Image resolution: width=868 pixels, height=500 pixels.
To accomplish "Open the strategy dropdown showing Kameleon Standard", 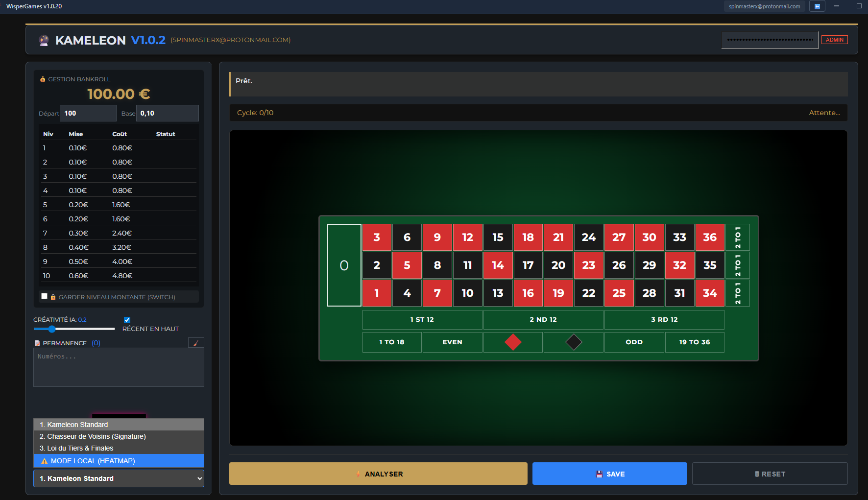I will 119,478.
